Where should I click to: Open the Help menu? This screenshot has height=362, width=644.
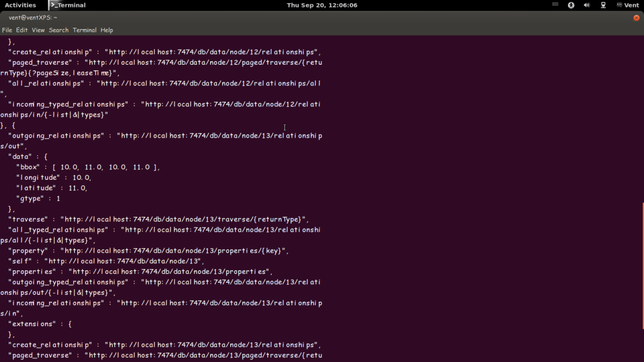[x=107, y=30]
